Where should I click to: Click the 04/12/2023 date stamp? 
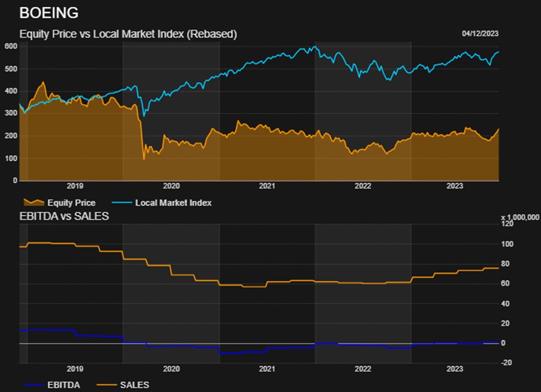pyautogui.click(x=481, y=33)
